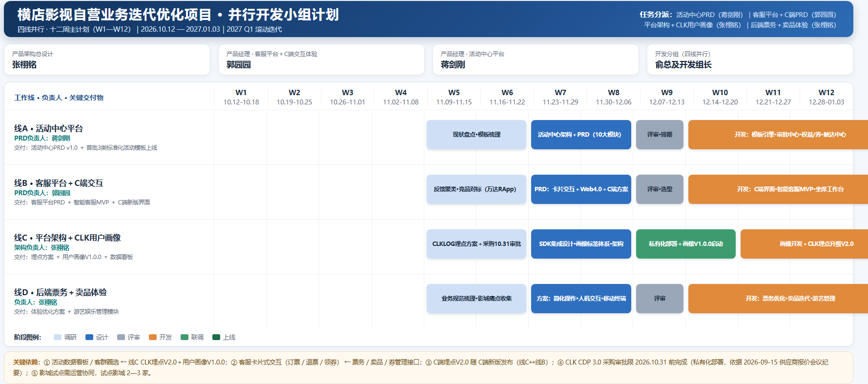The height and width of the screenshot is (384, 868).
Task: Click the 关键依赖 note at the bottom
Action: pos(429,367)
